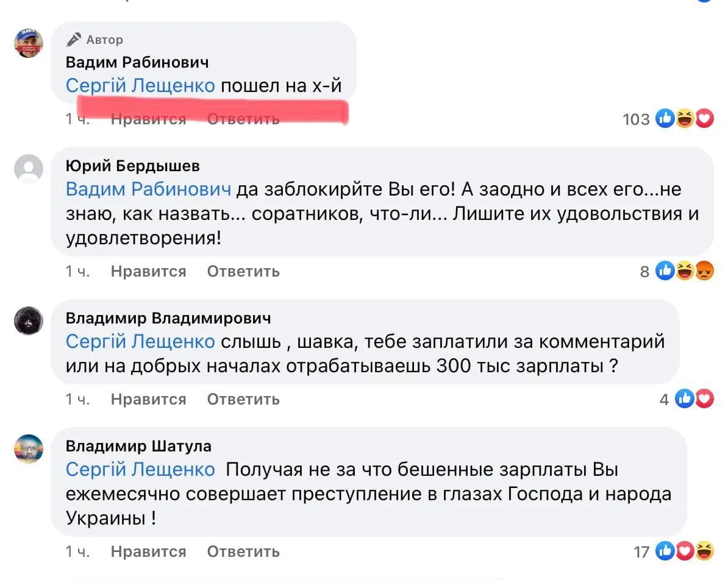728x580 pixels.
Task: Reply to Владимир Шатула's comment via Ответить
Action: point(243,551)
